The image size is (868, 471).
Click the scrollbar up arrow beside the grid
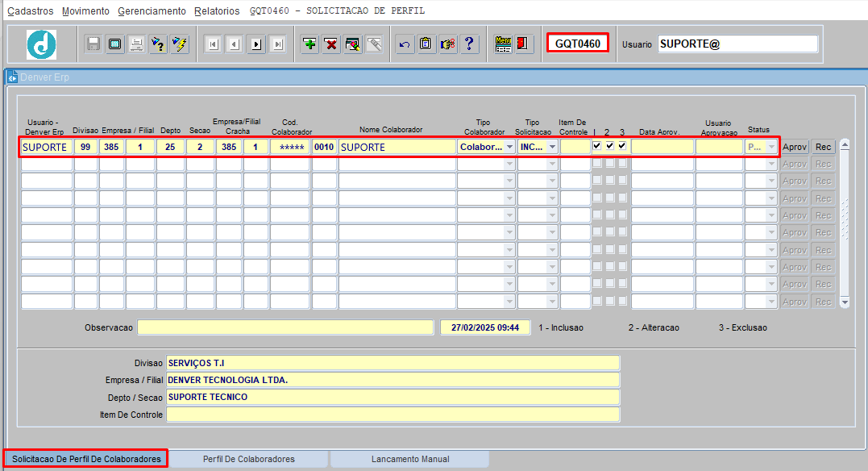tap(845, 145)
